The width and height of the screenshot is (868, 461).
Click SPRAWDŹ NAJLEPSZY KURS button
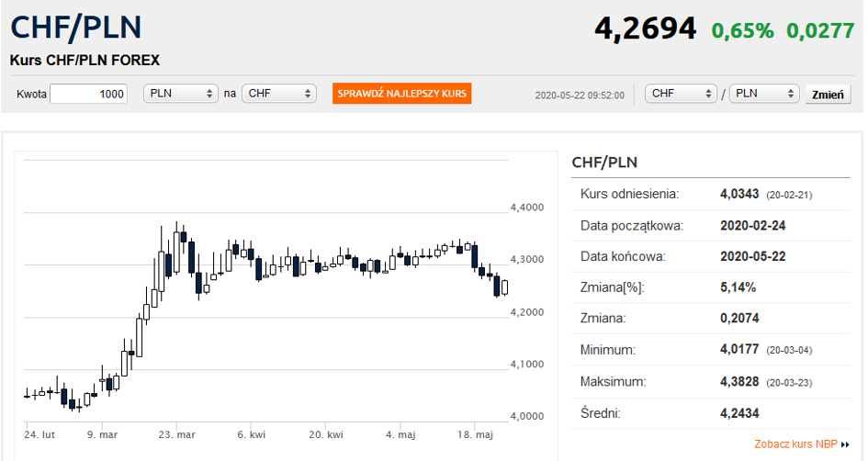click(x=402, y=94)
